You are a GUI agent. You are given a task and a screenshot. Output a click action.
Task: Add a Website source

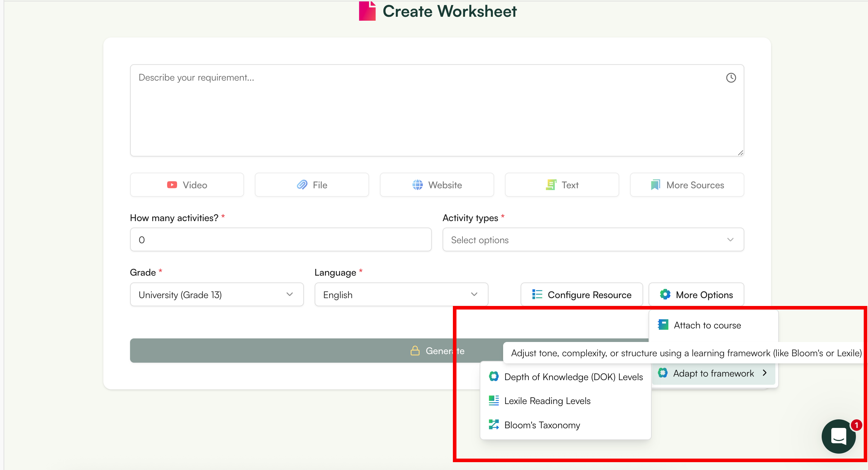pyautogui.click(x=437, y=185)
